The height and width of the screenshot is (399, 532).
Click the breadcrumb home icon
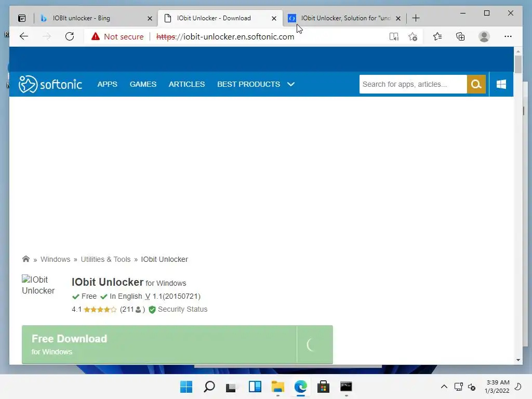point(26,259)
